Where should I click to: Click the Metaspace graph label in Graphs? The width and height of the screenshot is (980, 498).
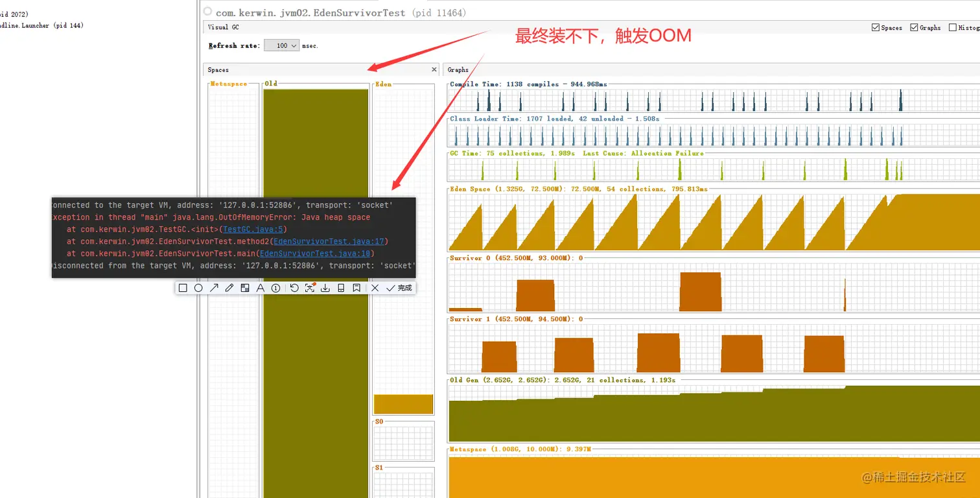coord(520,449)
